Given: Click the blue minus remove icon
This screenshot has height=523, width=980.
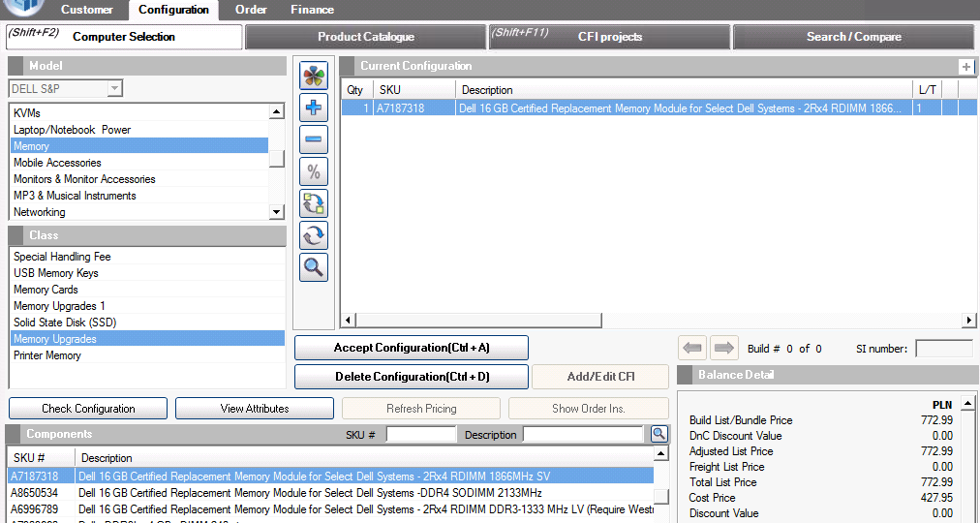Looking at the screenshot, I should pos(314,140).
